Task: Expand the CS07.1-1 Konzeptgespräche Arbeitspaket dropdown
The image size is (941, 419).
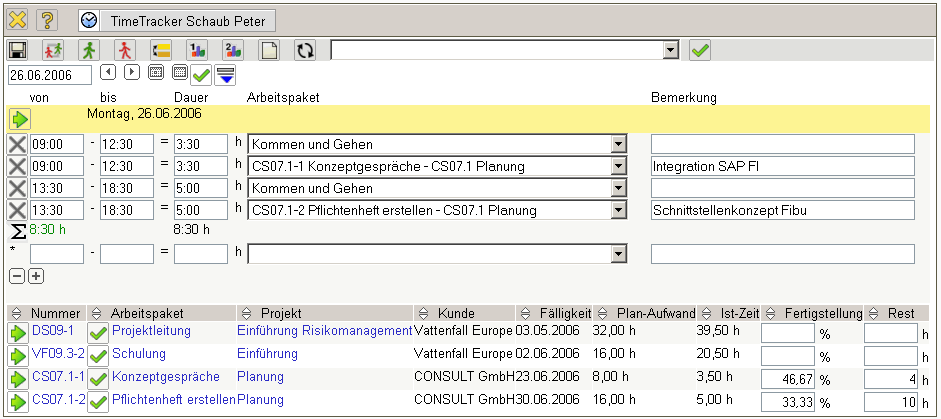Action: tap(618, 166)
